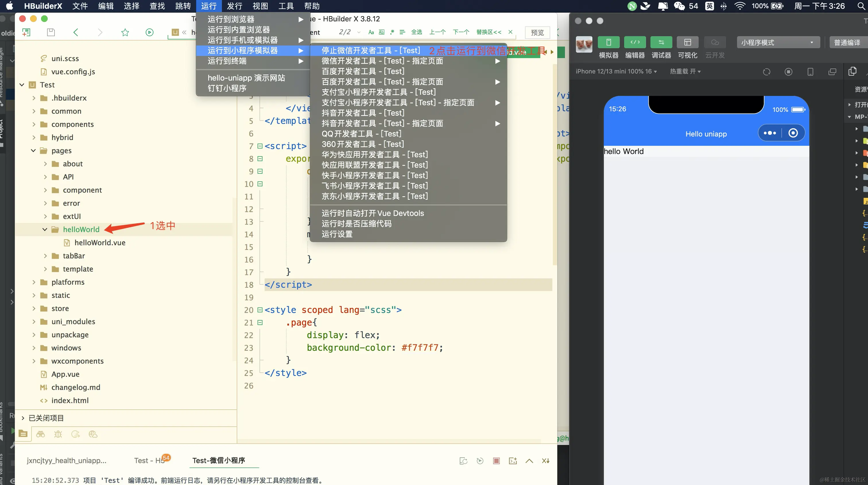Toggle regular expression search option

tap(392, 32)
